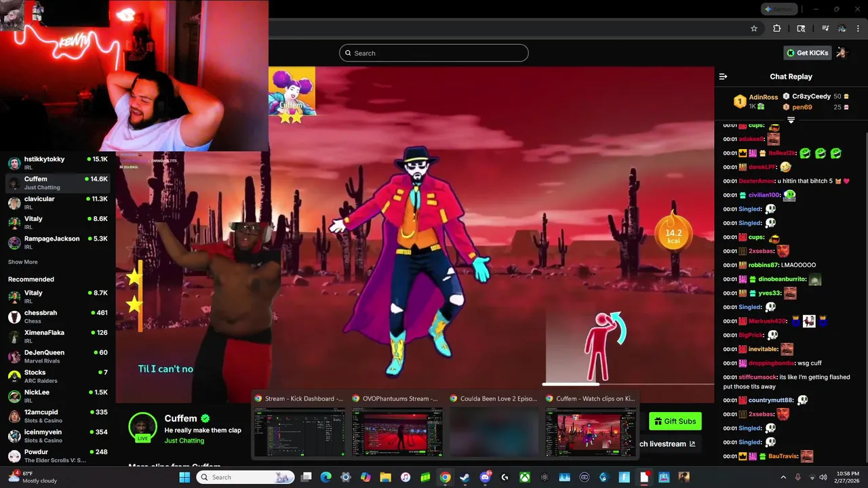Click inside the Kick search field
The height and width of the screenshot is (488, 868).
[x=434, y=53]
